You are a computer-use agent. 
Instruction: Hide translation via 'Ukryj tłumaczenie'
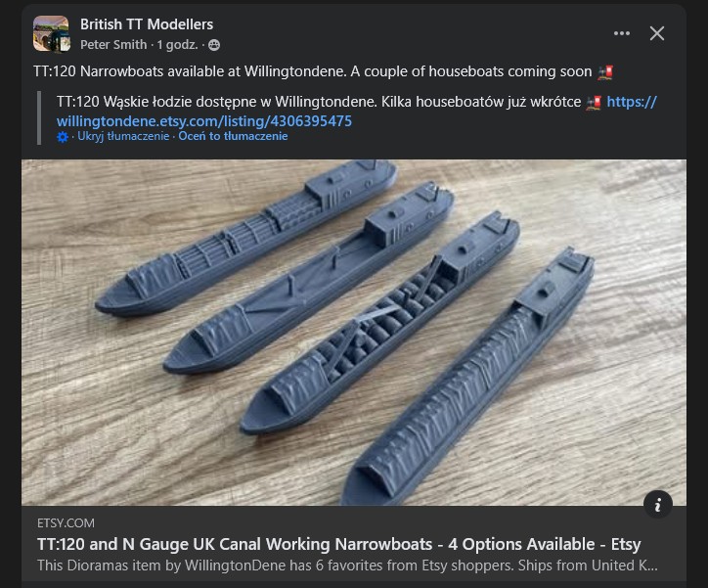coord(123,136)
